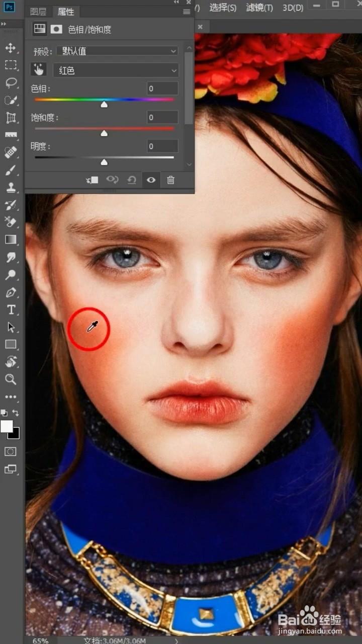Click the layer mask icon in Properties

pyautogui.click(x=56, y=29)
